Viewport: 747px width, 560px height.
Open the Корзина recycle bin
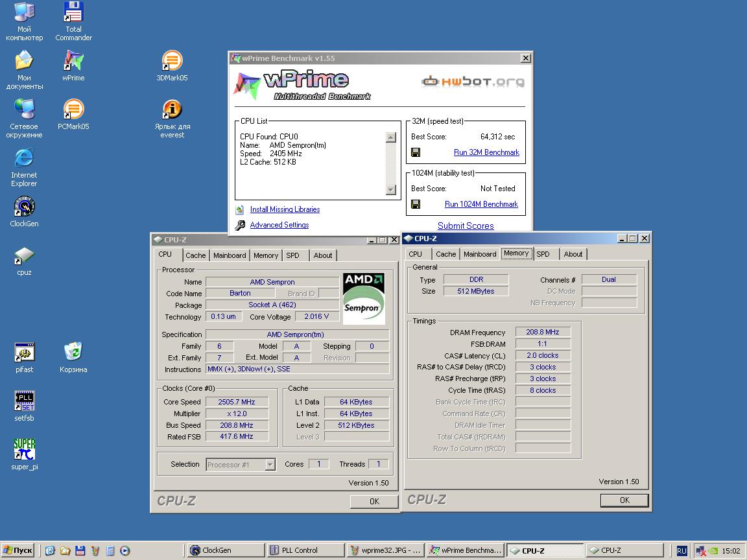coord(73,358)
